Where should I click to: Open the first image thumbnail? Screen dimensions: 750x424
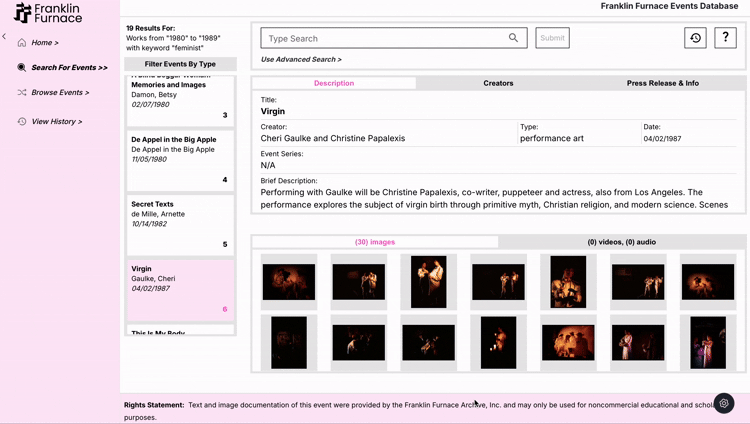click(x=289, y=281)
